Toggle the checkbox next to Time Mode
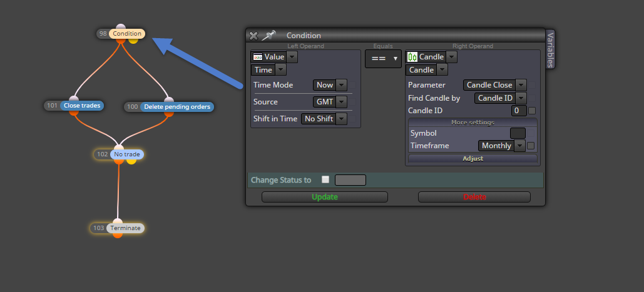The image size is (644, 292). pyautogui.click(x=352, y=85)
